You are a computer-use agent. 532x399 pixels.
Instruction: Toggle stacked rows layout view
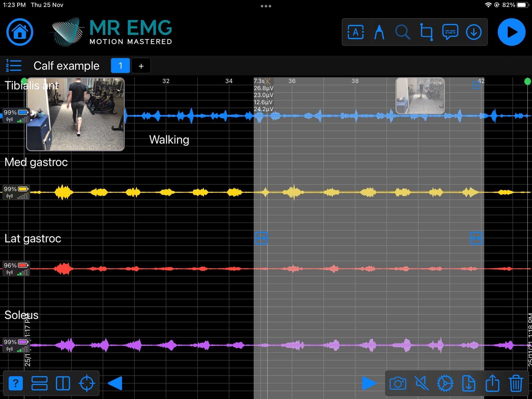(x=39, y=383)
